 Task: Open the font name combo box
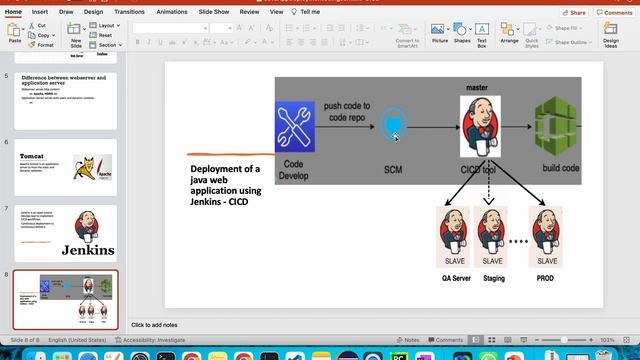click(x=170, y=28)
